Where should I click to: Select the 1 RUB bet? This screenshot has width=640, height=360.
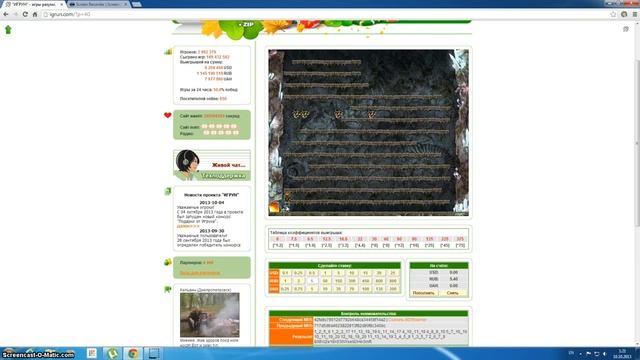285,281
